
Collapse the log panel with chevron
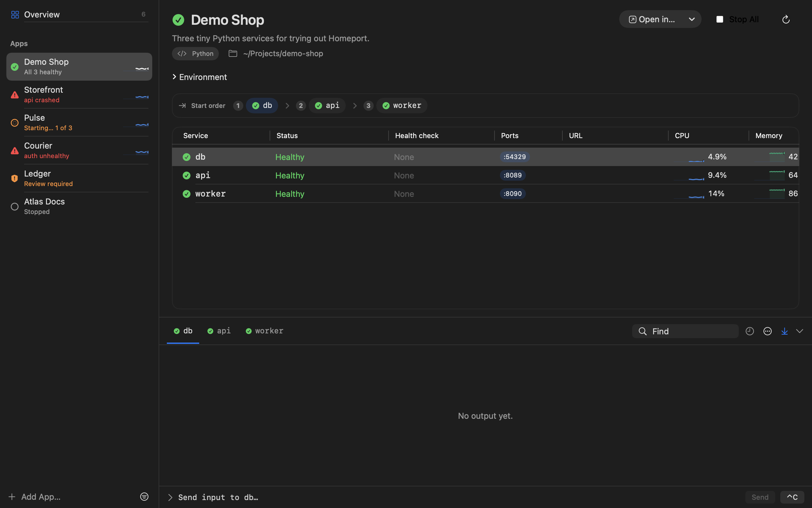pyautogui.click(x=800, y=331)
